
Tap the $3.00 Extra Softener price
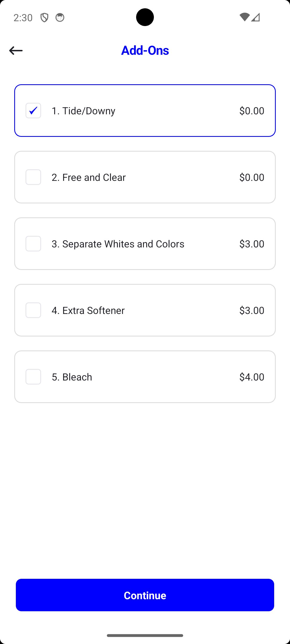click(252, 310)
